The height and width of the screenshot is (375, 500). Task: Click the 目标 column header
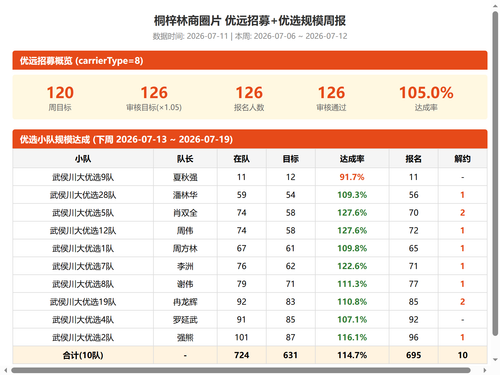point(291,159)
